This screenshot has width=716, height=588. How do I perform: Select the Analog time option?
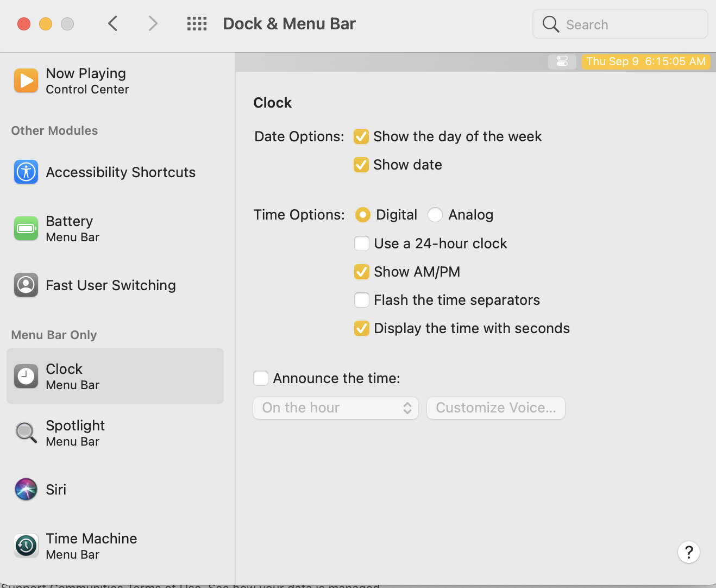(x=435, y=215)
